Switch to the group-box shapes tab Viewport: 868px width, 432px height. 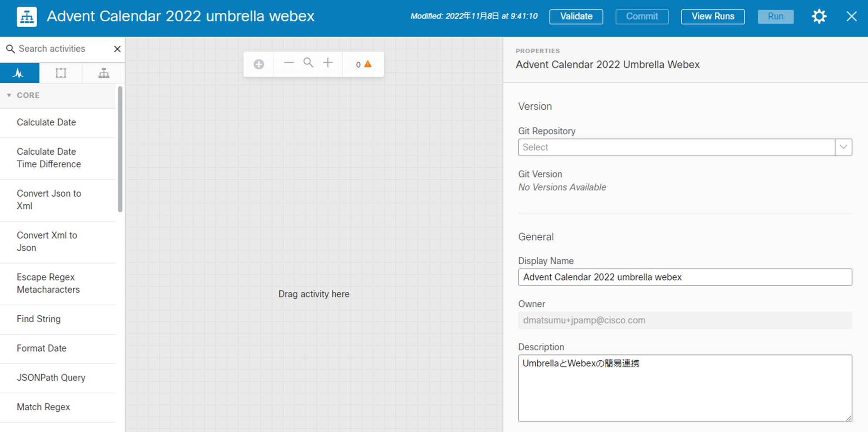pyautogui.click(x=61, y=73)
